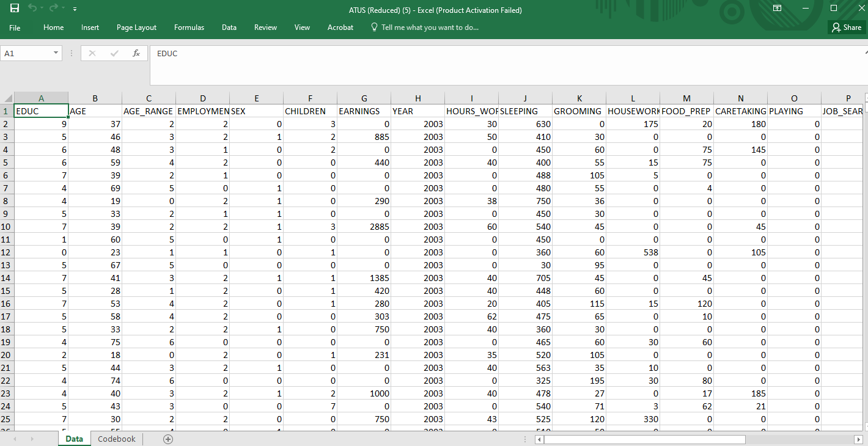This screenshot has height=446, width=868.
Task: Click age cell with value 75
Action: 95,342
